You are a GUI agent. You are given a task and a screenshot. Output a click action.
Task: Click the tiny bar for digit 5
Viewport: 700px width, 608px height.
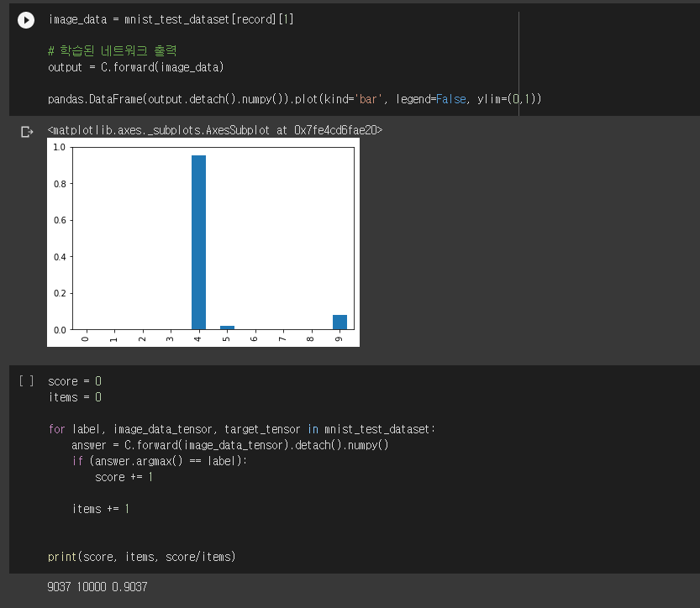coord(227,328)
